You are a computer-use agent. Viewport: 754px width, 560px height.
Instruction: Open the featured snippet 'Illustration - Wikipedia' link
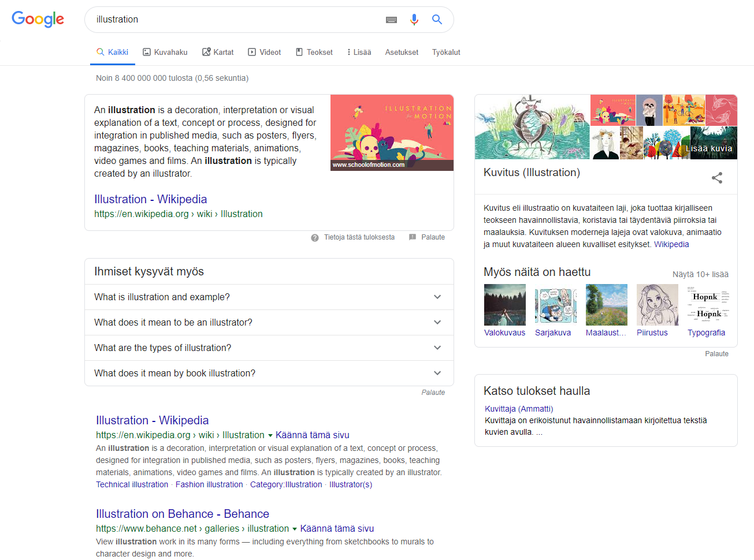[x=150, y=199]
